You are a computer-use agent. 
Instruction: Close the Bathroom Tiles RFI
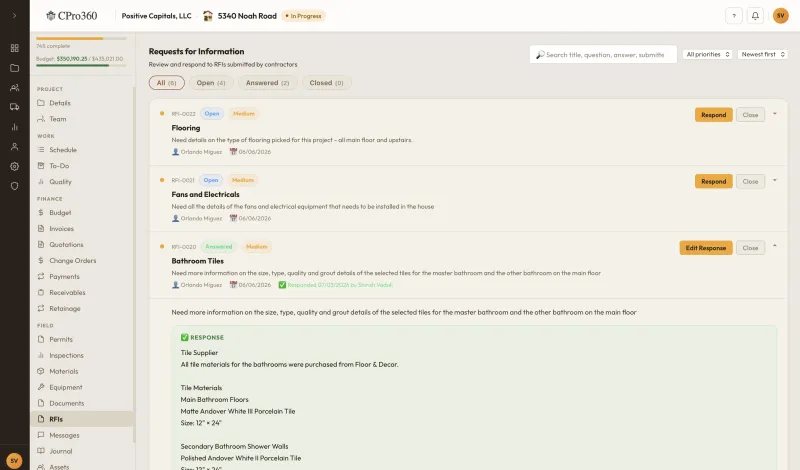[750, 248]
